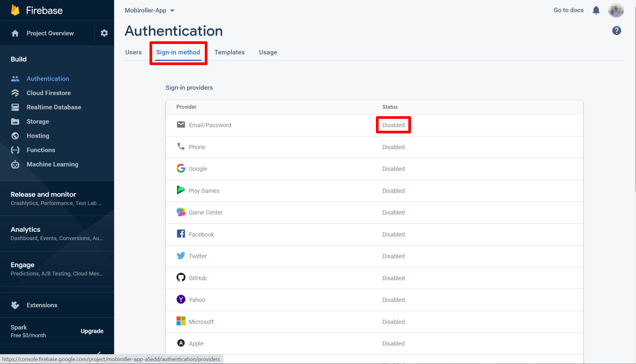The height and width of the screenshot is (364, 636).
Task: Click the Google provider logo
Action: click(x=181, y=168)
